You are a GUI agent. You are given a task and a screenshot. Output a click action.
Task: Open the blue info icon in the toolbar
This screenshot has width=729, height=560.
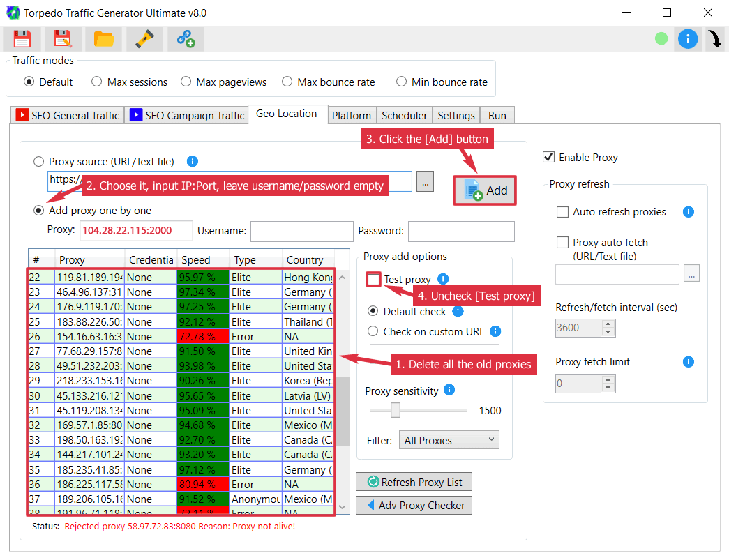click(x=688, y=38)
